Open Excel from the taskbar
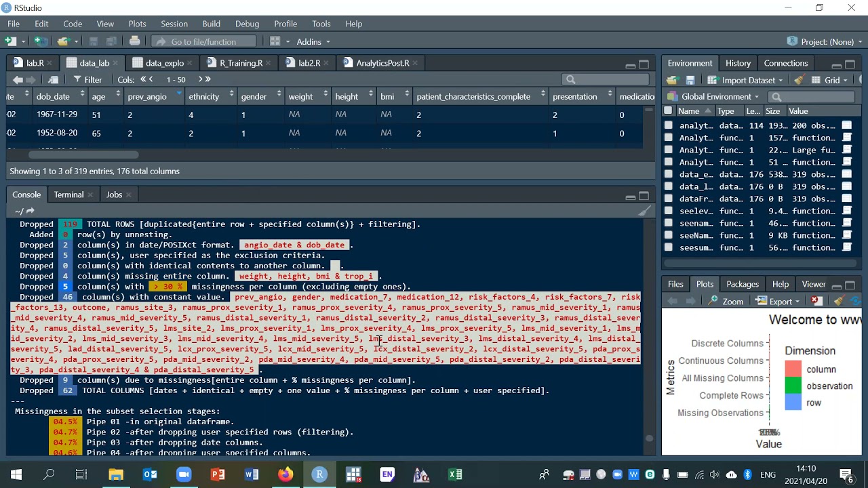This screenshot has width=868, height=488. click(455, 474)
